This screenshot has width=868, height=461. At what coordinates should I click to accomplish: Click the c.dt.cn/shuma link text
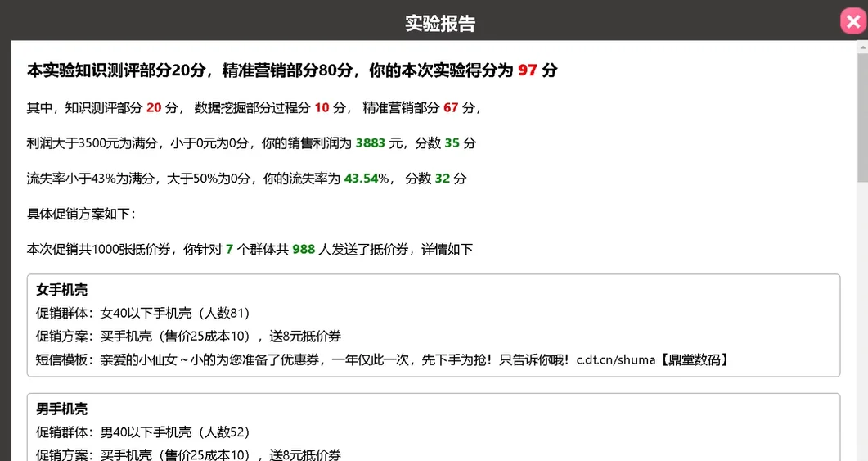[615, 360]
